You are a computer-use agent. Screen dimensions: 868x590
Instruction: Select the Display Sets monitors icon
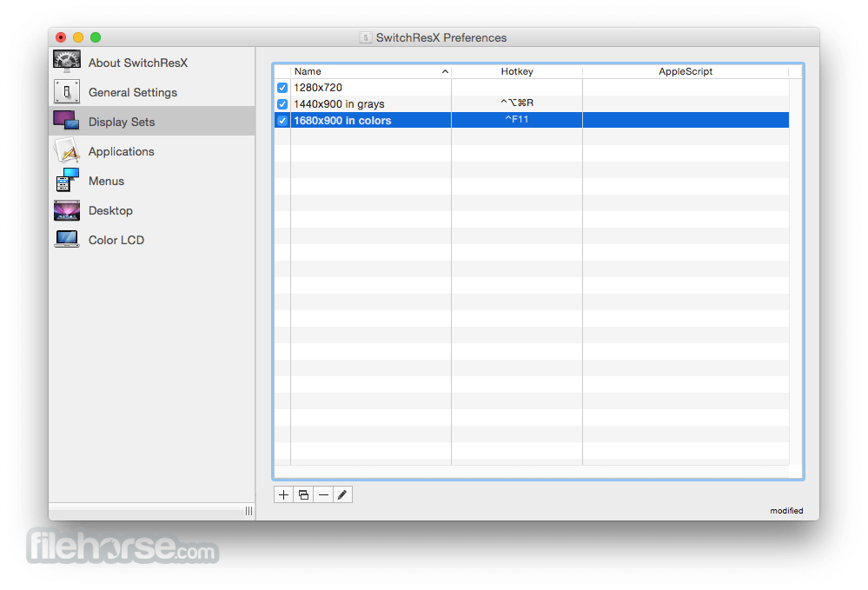pos(66,121)
